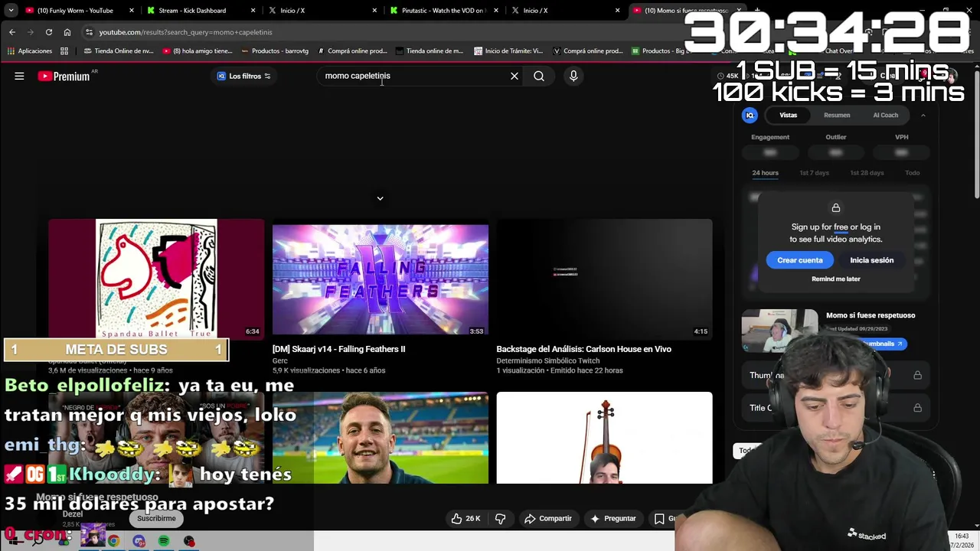This screenshot has width=980, height=551.
Task: Open Falling Feathers II video thumbnail
Action: point(381,278)
